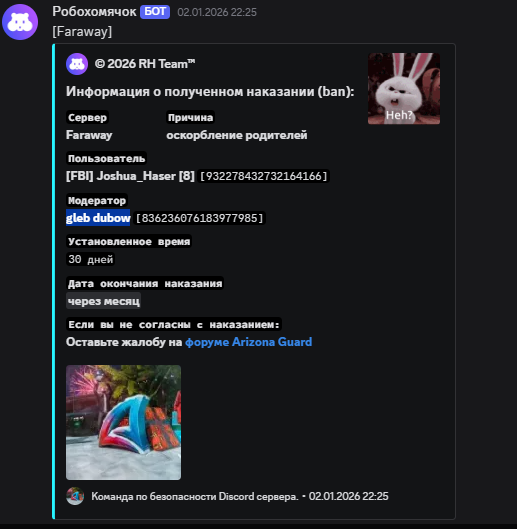Click the message timestamp 02.01.2026 22:25 at top
Viewport: 517px width, 529px height.
(x=217, y=12)
